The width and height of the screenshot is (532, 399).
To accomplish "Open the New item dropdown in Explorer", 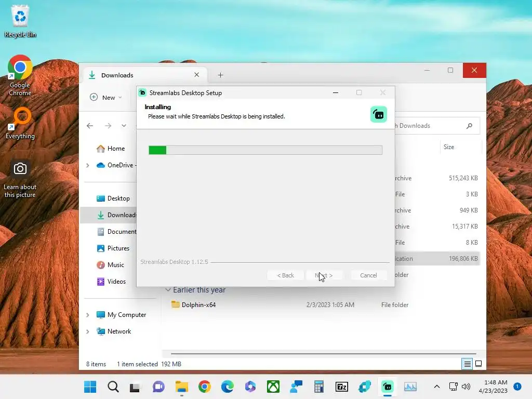I will click(x=105, y=97).
